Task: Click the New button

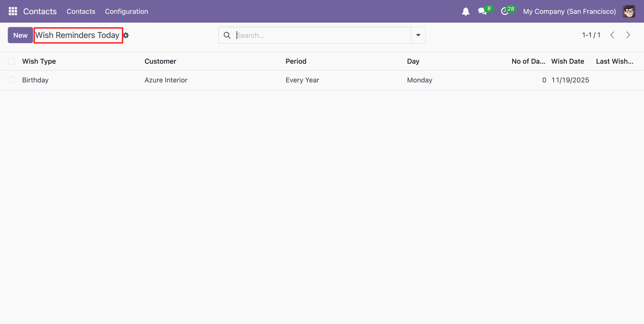Action: [20, 35]
